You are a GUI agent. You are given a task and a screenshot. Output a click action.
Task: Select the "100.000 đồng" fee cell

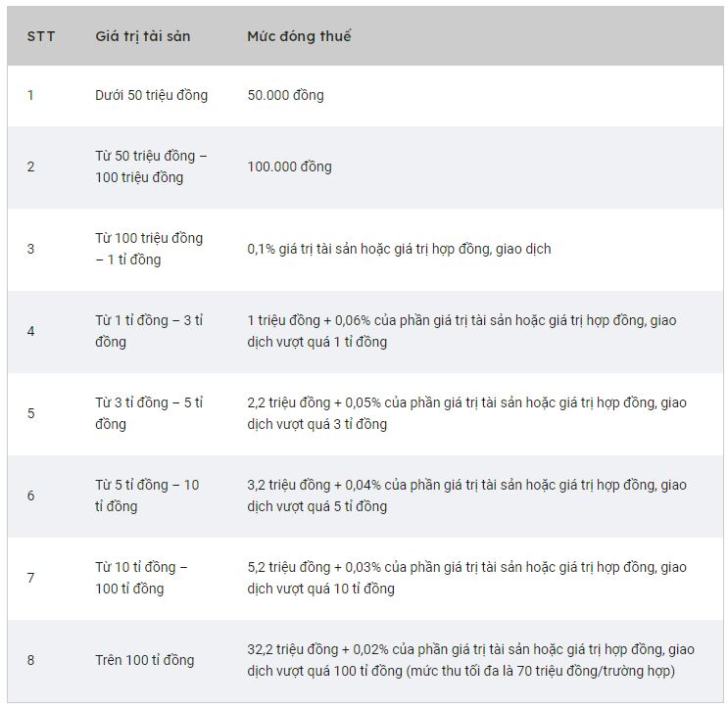click(x=289, y=166)
